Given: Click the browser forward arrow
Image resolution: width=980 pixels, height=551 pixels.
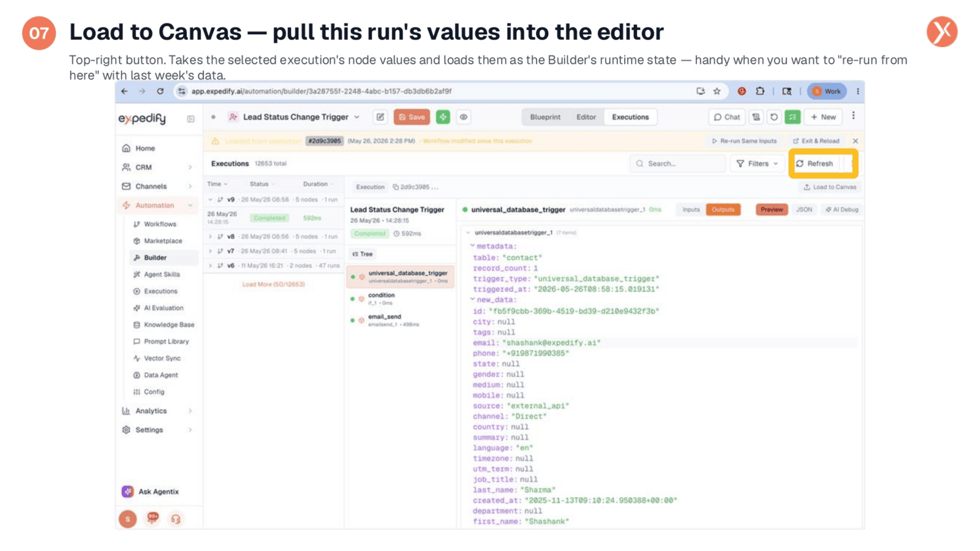Looking at the screenshot, I should click(142, 91).
